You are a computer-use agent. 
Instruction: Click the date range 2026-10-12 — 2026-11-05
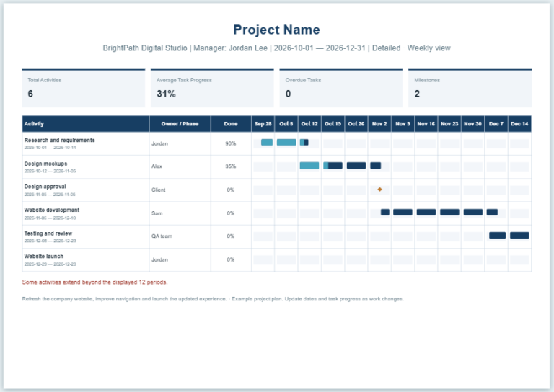[x=50, y=171]
